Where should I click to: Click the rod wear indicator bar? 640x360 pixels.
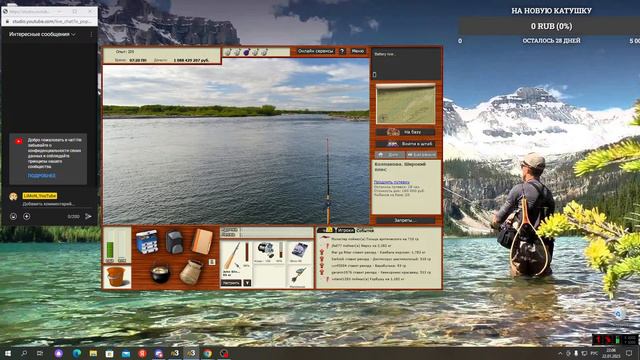click(246, 253)
